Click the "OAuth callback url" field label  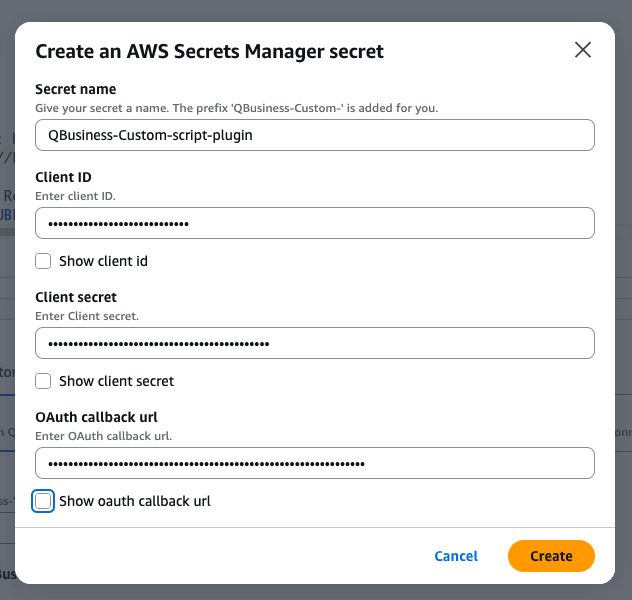pos(97,417)
